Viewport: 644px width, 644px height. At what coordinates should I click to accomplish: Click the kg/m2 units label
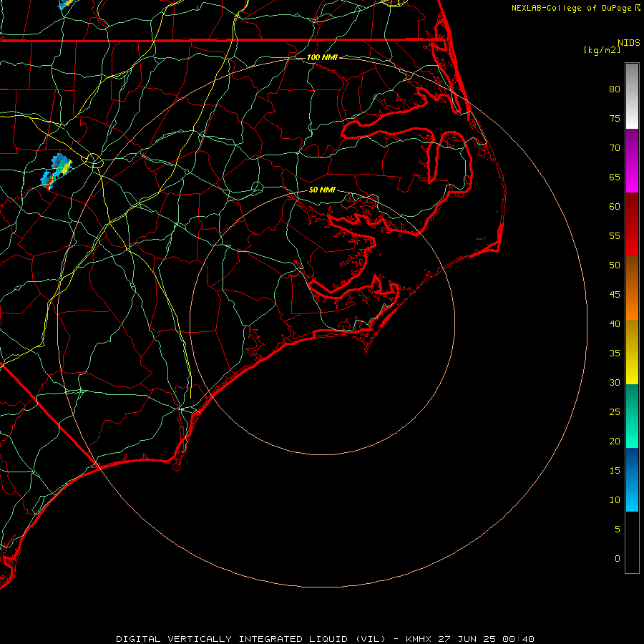tap(602, 50)
